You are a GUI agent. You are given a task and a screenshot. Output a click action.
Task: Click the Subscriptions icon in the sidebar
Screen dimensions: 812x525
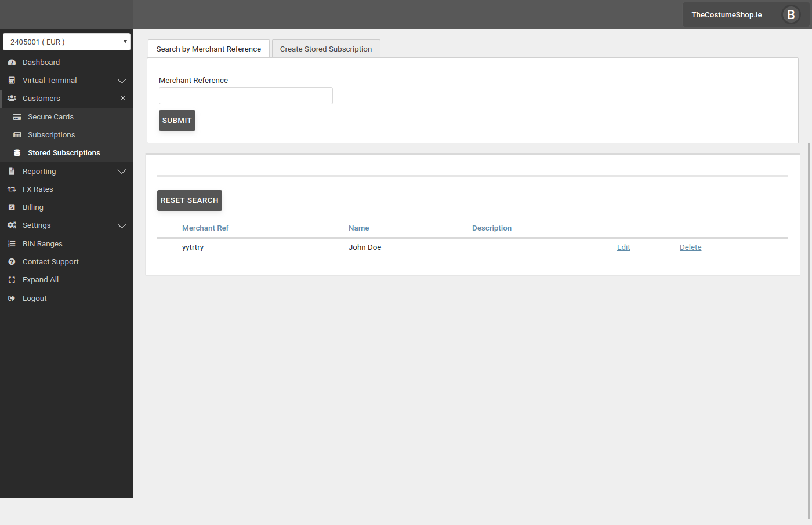17,135
